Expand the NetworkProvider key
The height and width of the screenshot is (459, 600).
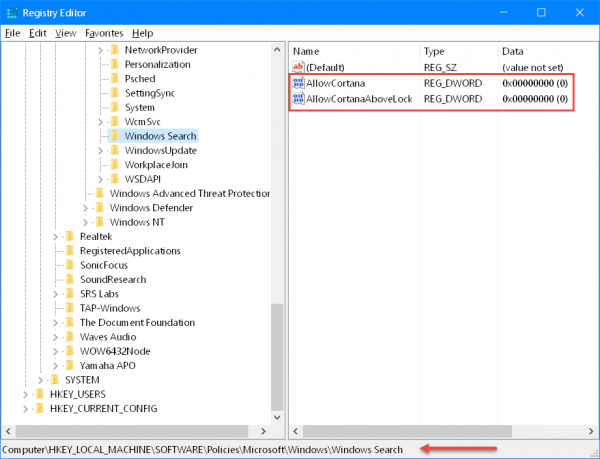coord(100,50)
